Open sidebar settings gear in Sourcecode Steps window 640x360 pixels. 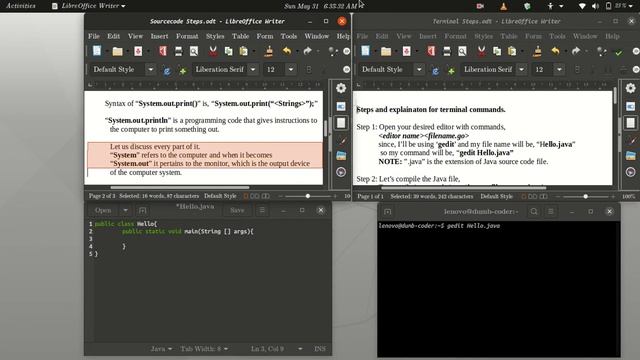(341, 88)
